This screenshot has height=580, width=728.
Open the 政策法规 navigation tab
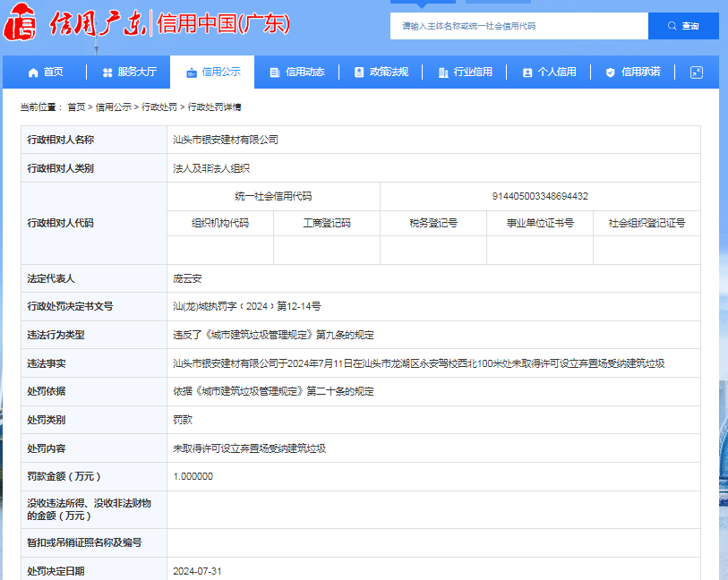click(381, 72)
